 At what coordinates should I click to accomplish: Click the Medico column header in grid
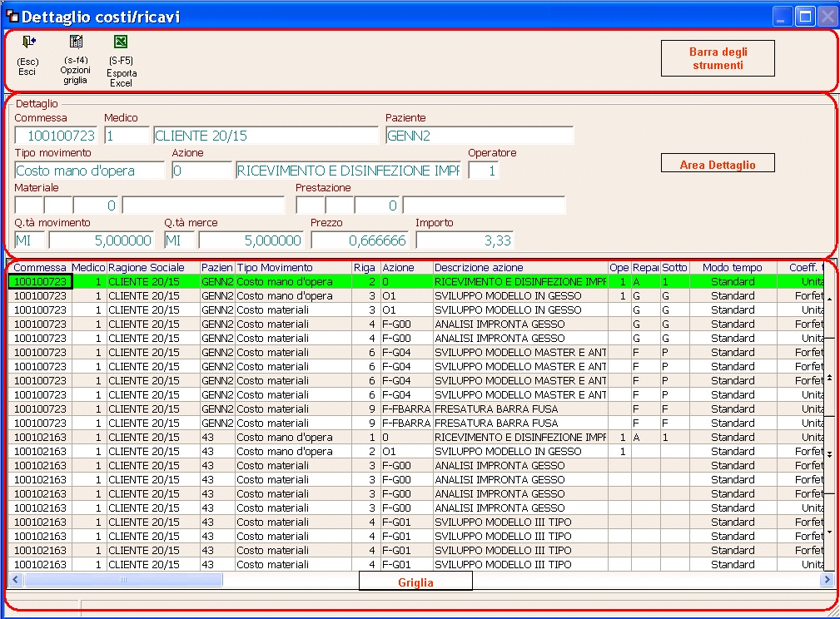(88, 267)
